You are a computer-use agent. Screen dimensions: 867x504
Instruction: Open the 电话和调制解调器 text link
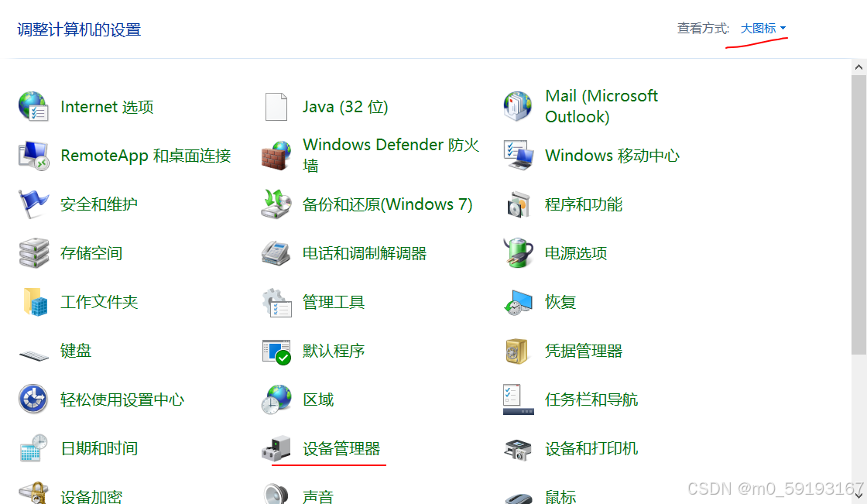[x=365, y=253]
